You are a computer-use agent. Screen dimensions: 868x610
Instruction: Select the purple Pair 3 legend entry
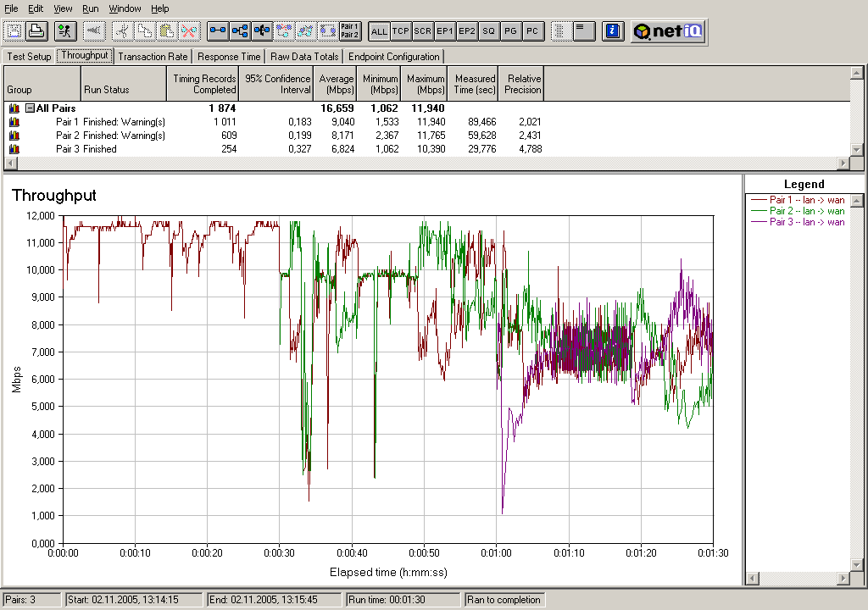(x=798, y=222)
